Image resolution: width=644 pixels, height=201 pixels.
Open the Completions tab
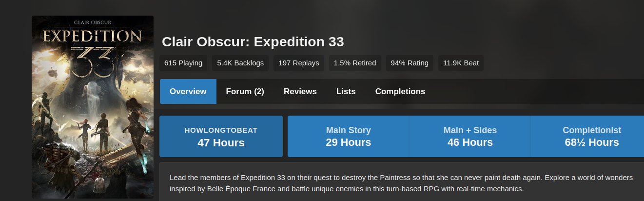tap(400, 91)
